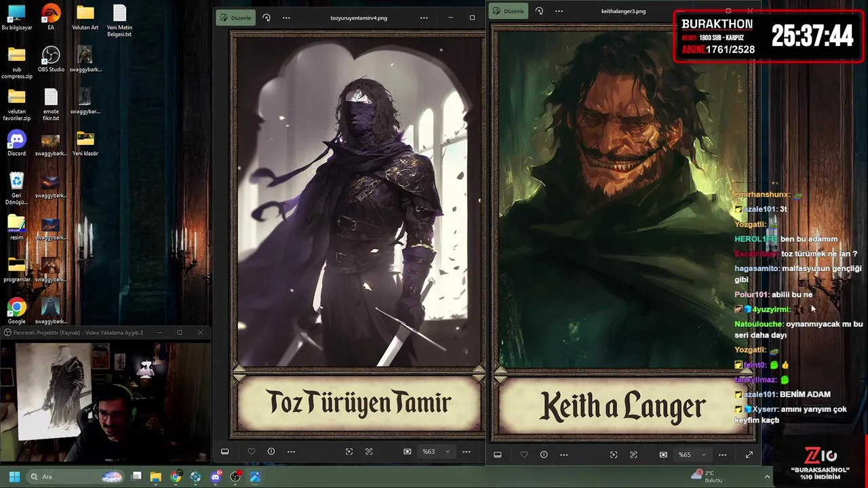868x488 pixels.
Task: Rotate image in keithalanger3.png window
Action: [539, 11]
